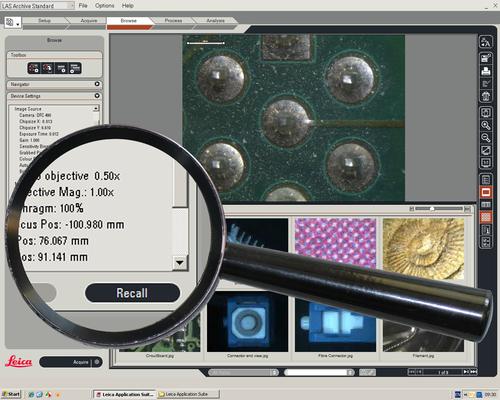Viewport: 500px width, 400px height.
Task: Click the second Toolbox icon
Action: (x=48, y=68)
